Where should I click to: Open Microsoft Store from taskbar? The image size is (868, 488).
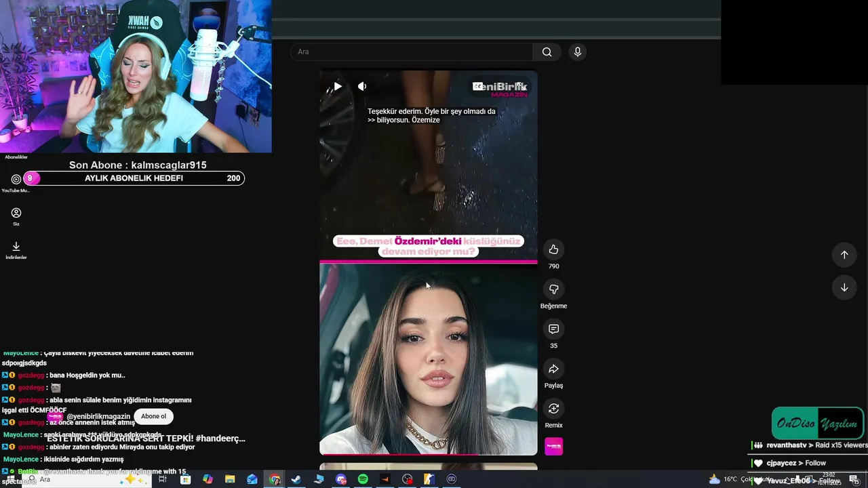(185, 479)
